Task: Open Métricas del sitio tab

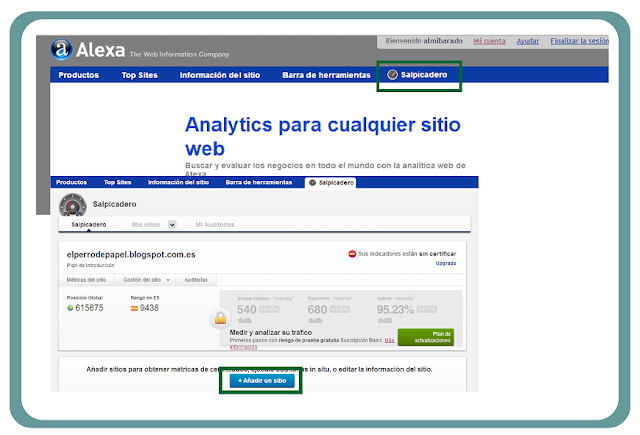Action: [86, 280]
